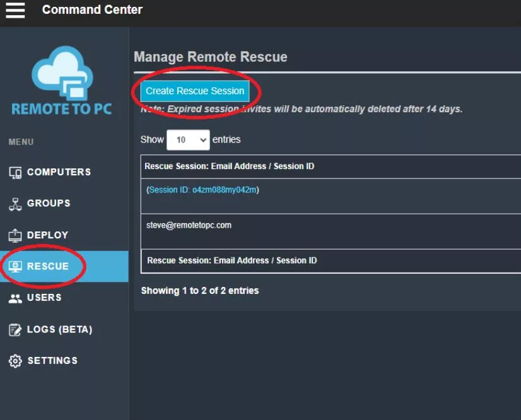Select DEPLOY in the sidebar
This screenshot has width=521, height=420.
coord(47,235)
